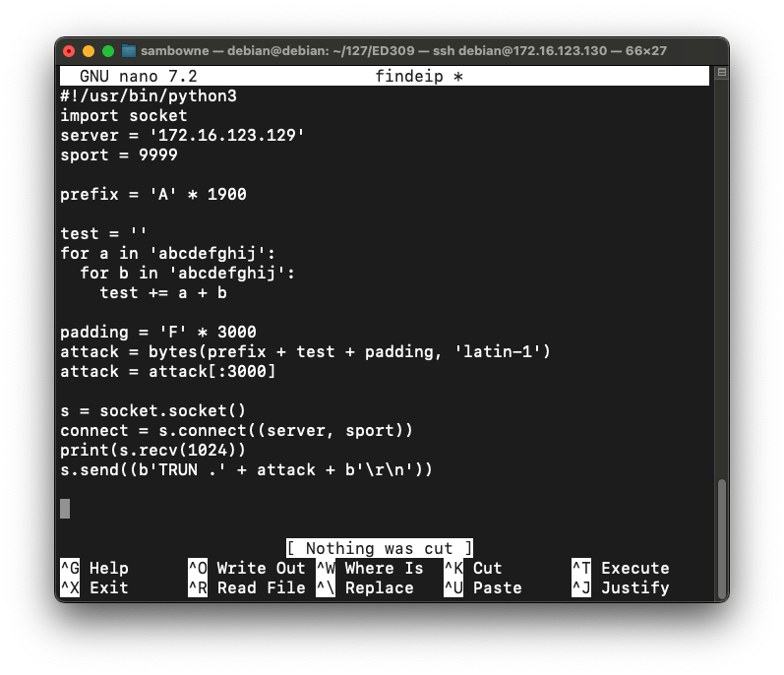
Task: Click the 'Nothing was cut' status message
Action: 380,548
